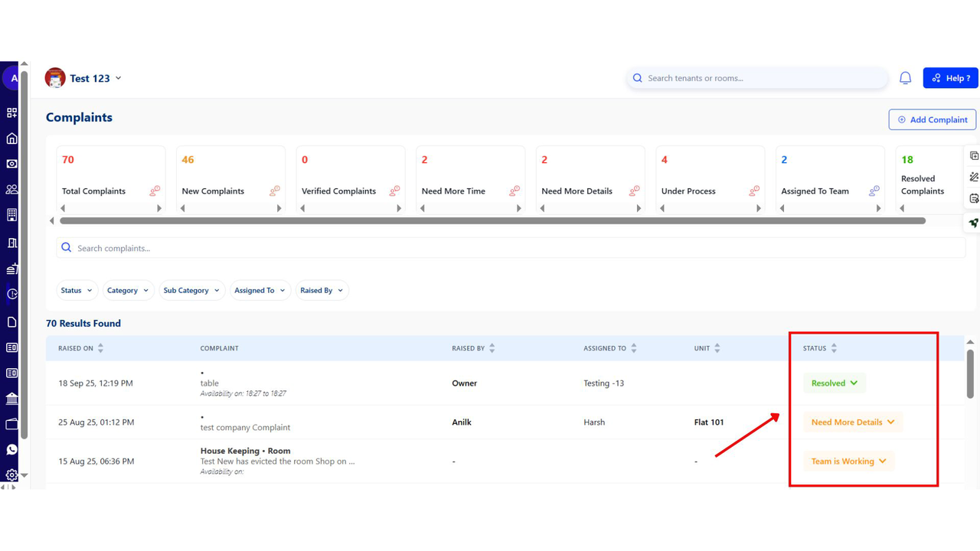Sort table by Raised On column

pyautogui.click(x=100, y=348)
